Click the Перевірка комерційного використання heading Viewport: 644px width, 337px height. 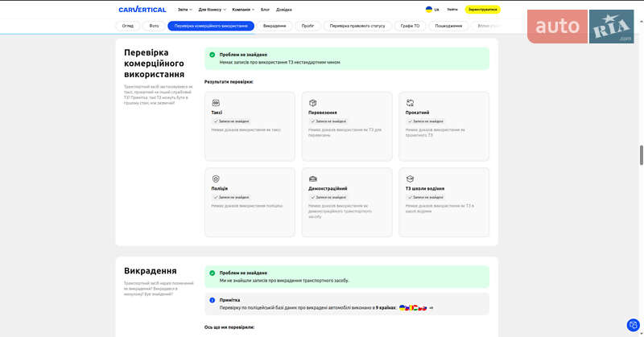pos(154,64)
